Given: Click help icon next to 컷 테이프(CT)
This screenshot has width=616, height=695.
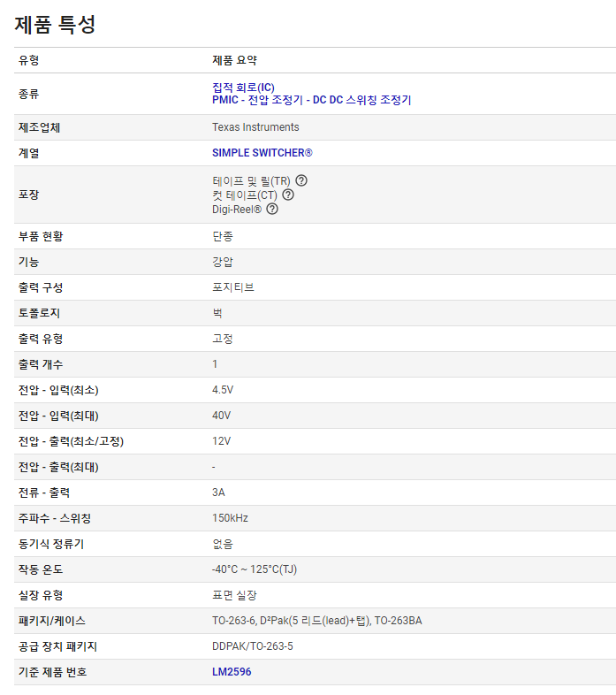Looking at the screenshot, I should point(288,195).
